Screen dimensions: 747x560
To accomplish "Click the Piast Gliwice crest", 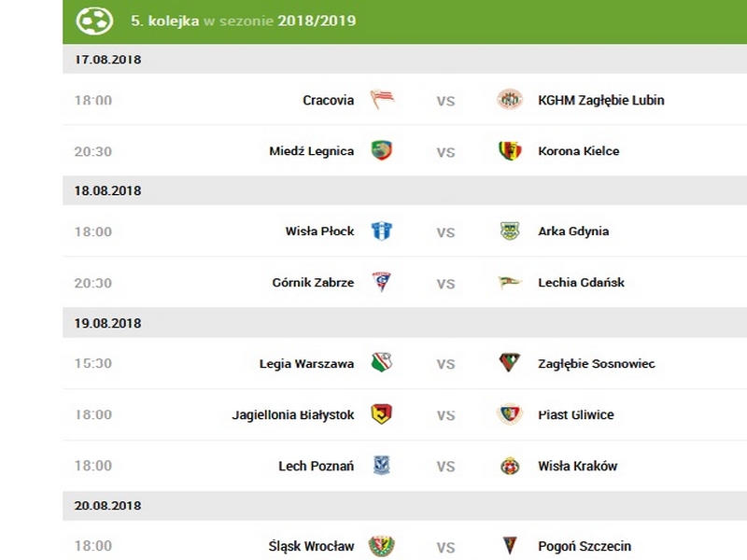I will click(x=510, y=414).
